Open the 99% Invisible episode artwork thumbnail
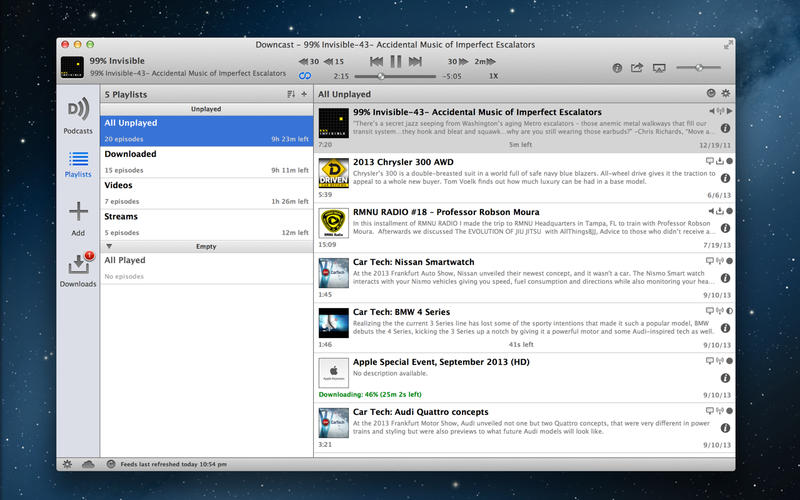 tap(334, 123)
